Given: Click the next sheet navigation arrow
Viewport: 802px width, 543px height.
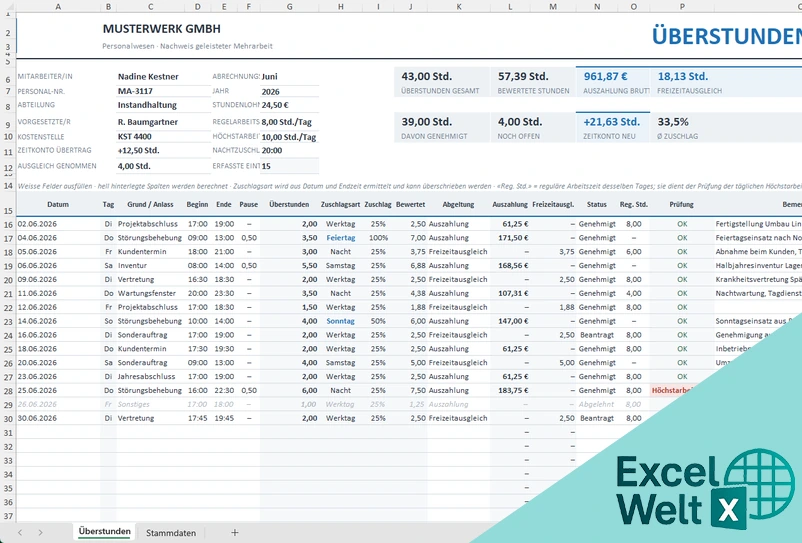Looking at the screenshot, I should click(x=40, y=532).
